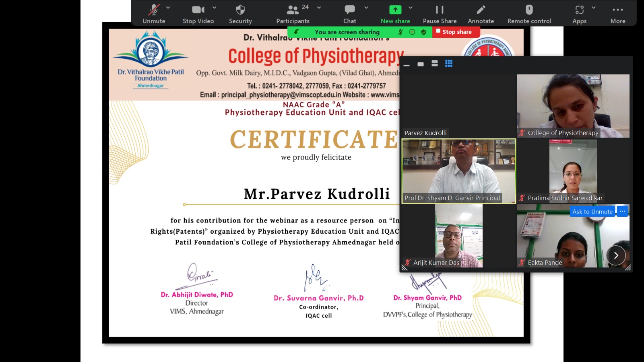Expand the arrow next to Apps
Viewport: 644px width, 362px height.
pyautogui.click(x=594, y=7)
